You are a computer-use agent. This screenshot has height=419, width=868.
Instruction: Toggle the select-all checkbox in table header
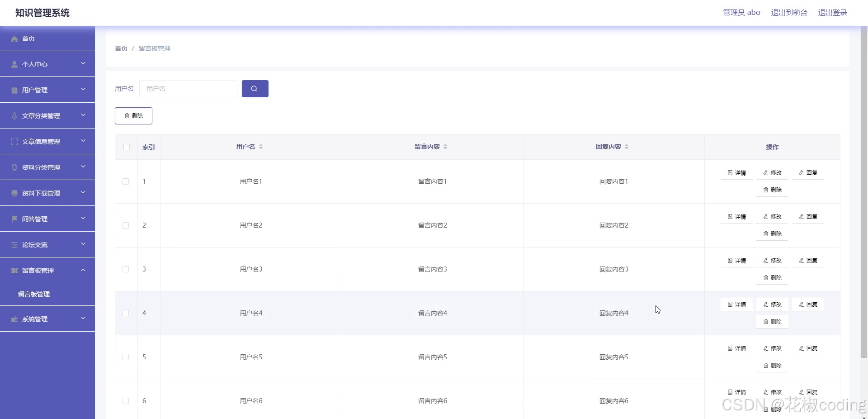pyautogui.click(x=127, y=147)
